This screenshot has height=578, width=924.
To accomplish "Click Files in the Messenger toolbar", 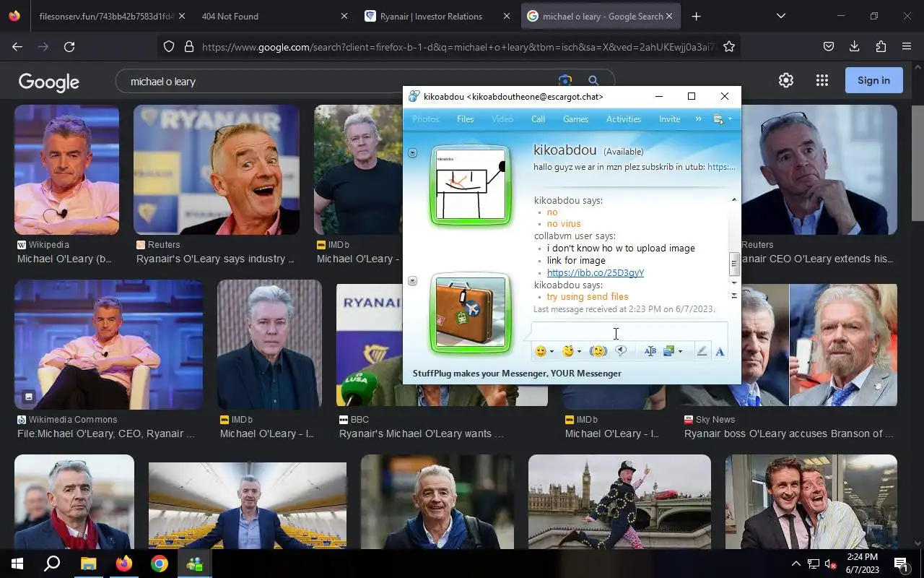I will [x=466, y=119].
